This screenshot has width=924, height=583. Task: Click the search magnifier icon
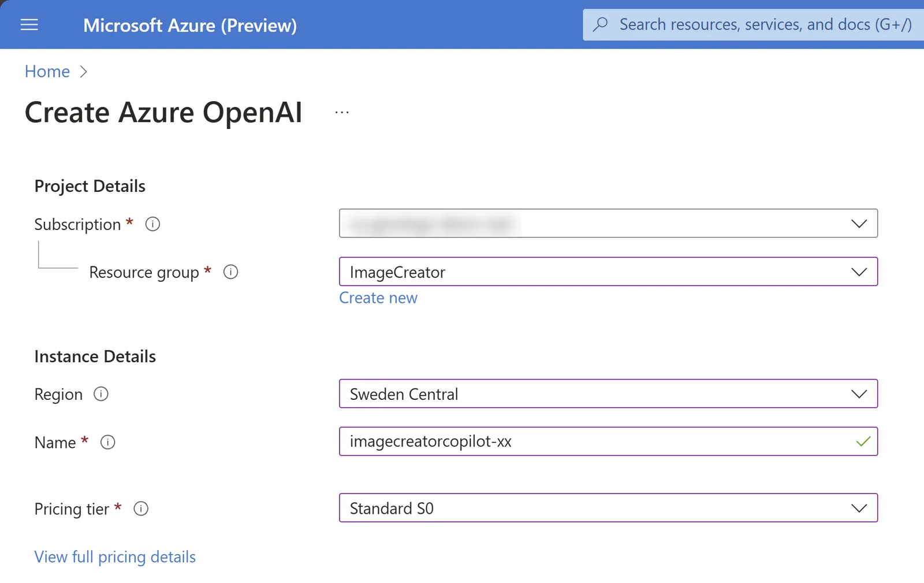tap(601, 24)
